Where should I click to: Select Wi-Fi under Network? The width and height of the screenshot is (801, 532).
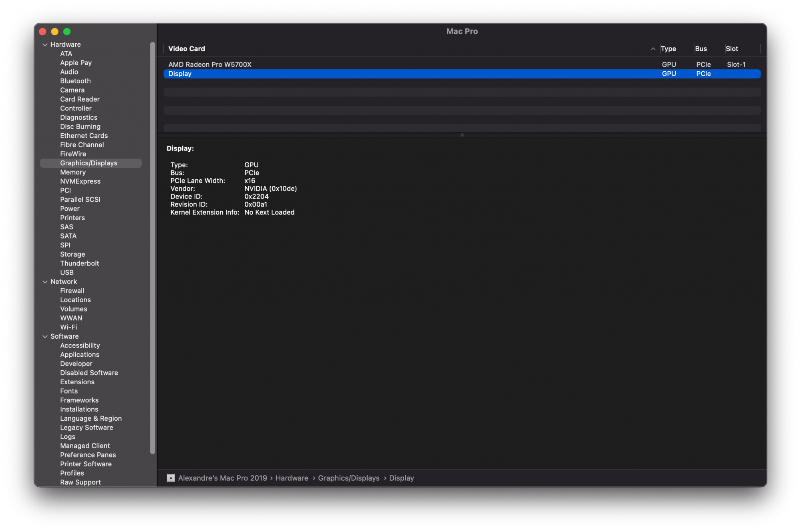pyautogui.click(x=68, y=327)
